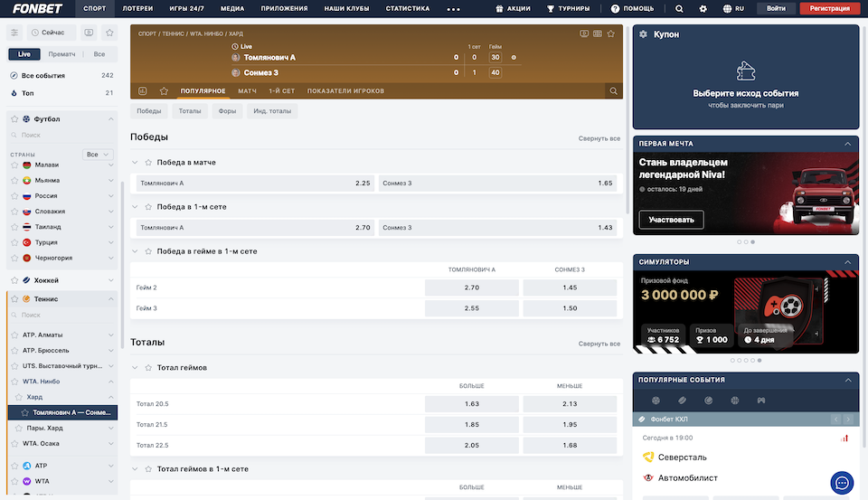Go to next popular events league
The height and width of the screenshot is (500, 868).
click(848, 420)
